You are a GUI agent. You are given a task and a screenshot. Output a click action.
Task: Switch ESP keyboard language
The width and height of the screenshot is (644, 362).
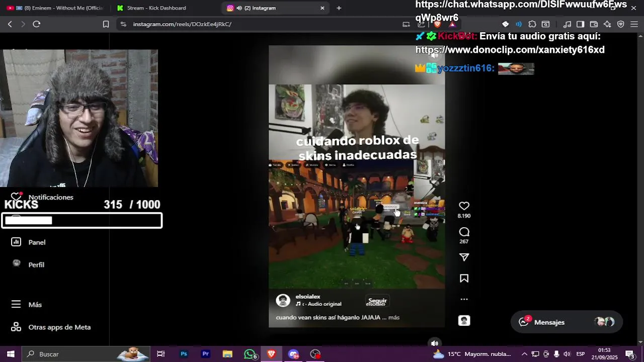(x=580, y=354)
